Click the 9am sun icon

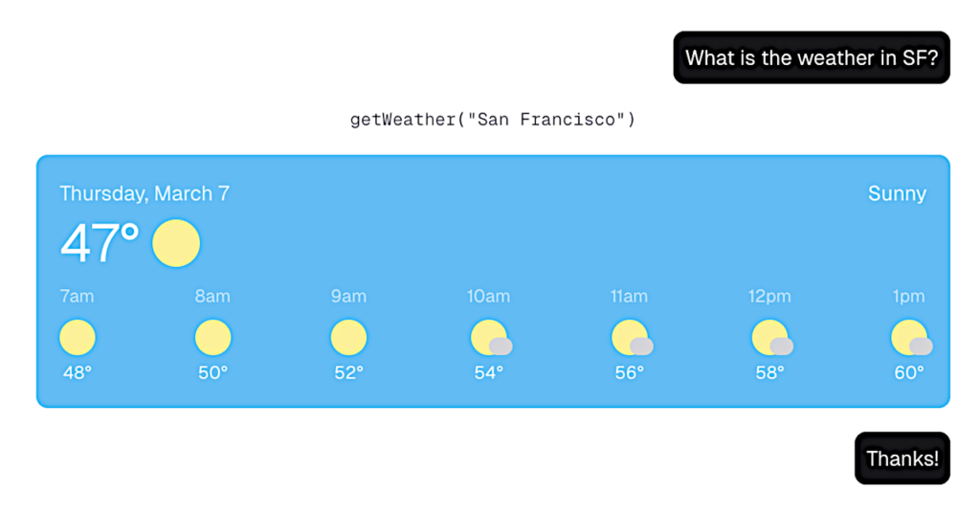(x=349, y=338)
